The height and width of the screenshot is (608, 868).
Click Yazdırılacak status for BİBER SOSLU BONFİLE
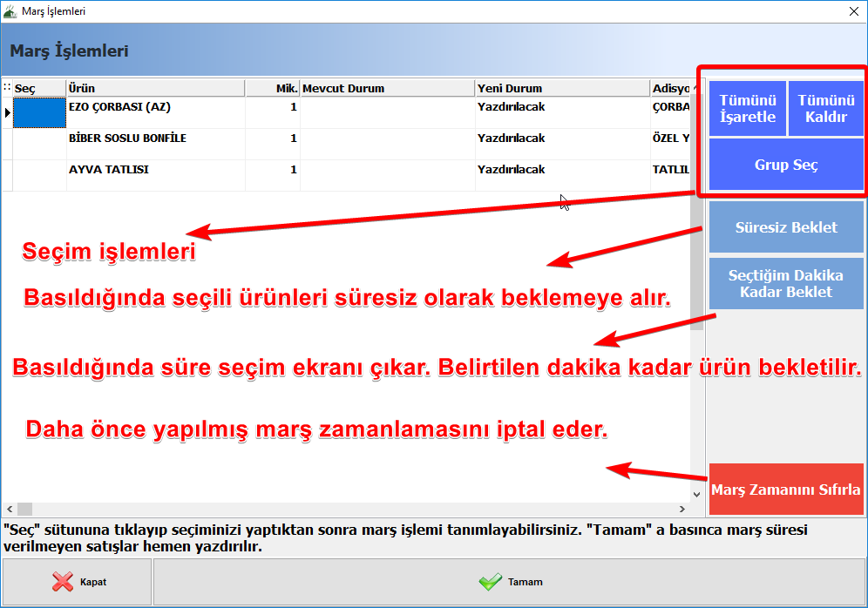pyautogui.click(x=563, y=145)
